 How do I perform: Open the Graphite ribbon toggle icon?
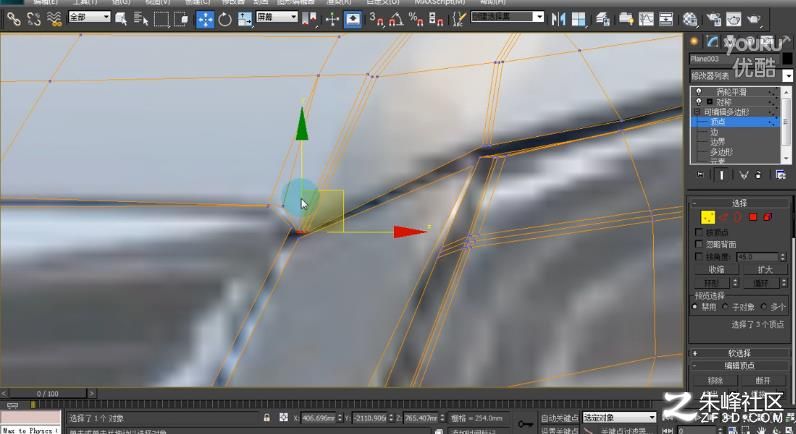coord(626,19)
